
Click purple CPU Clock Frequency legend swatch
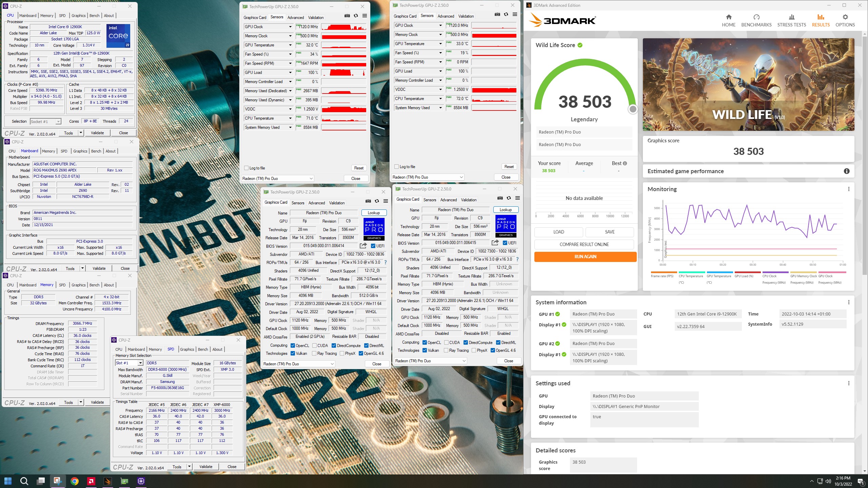pyautogui.click(x=775, y=272)
